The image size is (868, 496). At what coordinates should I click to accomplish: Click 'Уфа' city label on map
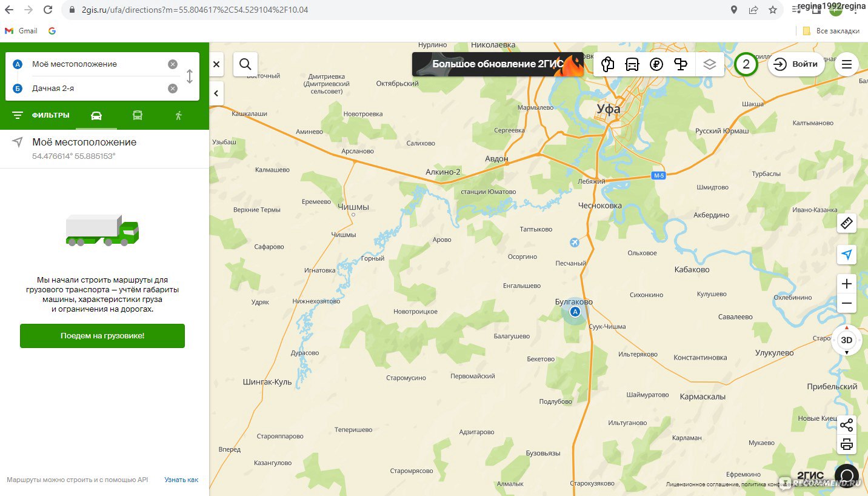(x=609, y=109)
